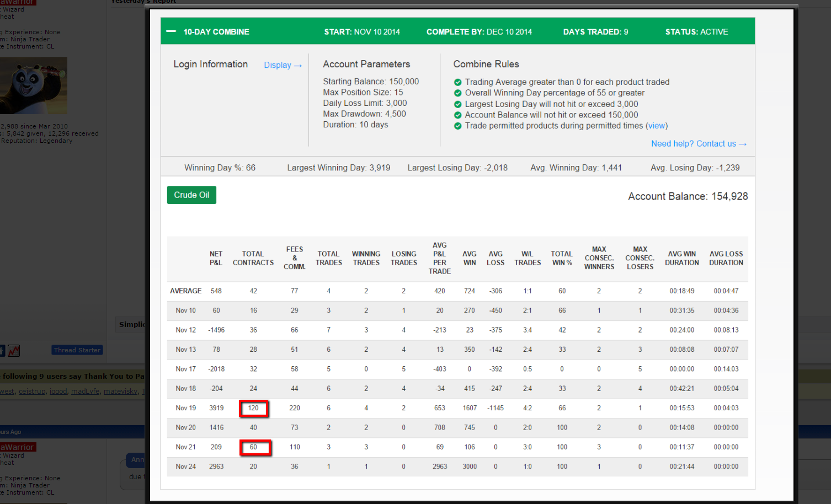Screen dimensions: 831x504
Task: Click the Nov 19 total contracts value 120
Action: 253,408
